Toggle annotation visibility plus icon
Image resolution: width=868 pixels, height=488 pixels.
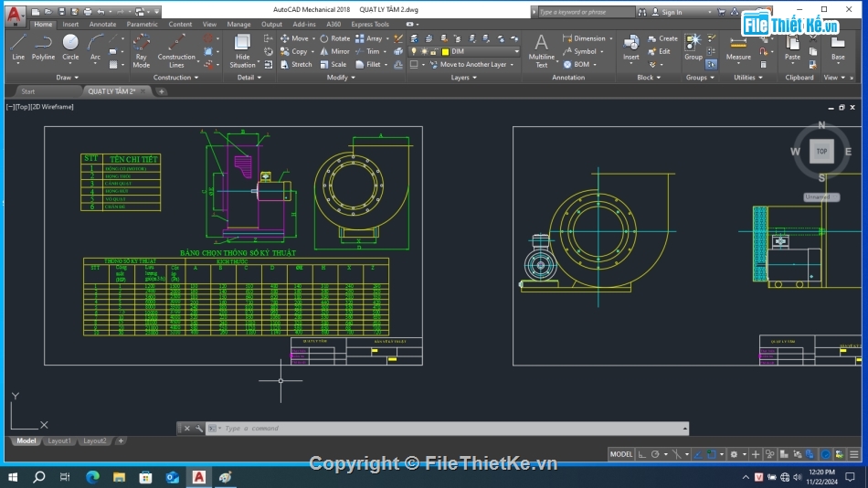point(756,455)
